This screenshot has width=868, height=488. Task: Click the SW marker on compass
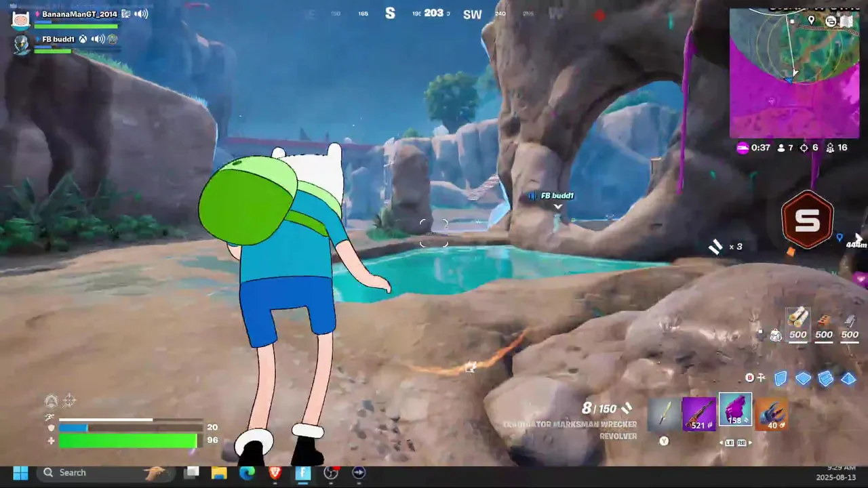coord(473,14)
